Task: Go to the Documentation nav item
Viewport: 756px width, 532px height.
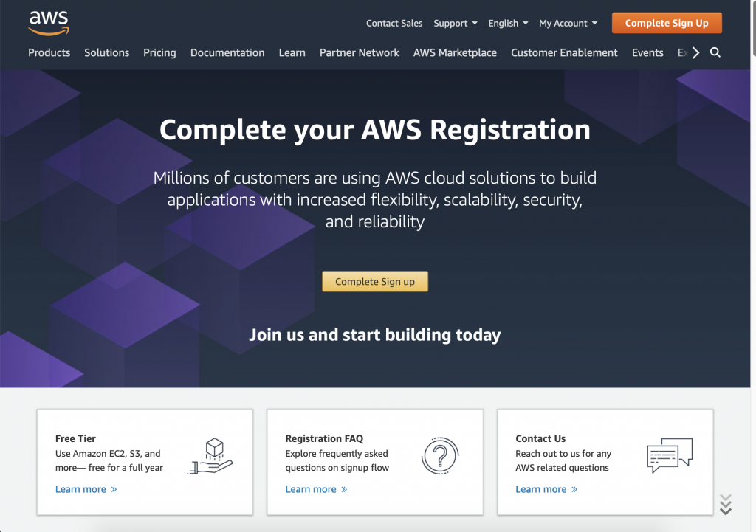Action: (x=227, y=52)
